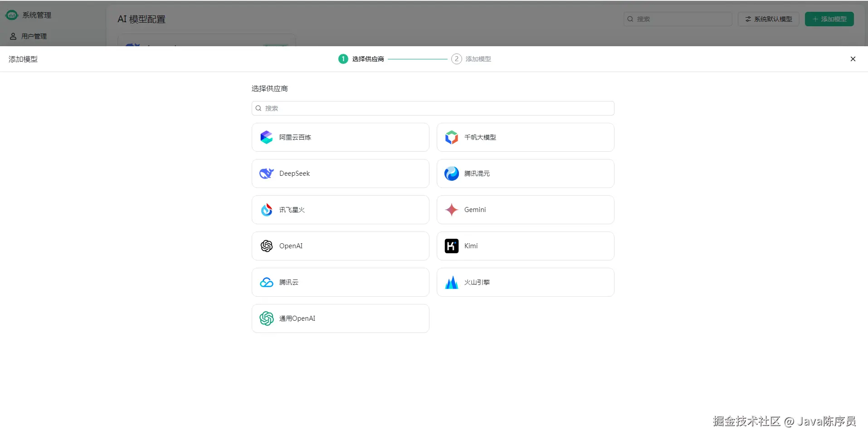868x439 pixels.
Task: Click the 用户管理 user icon
Action: click(13, 36)
